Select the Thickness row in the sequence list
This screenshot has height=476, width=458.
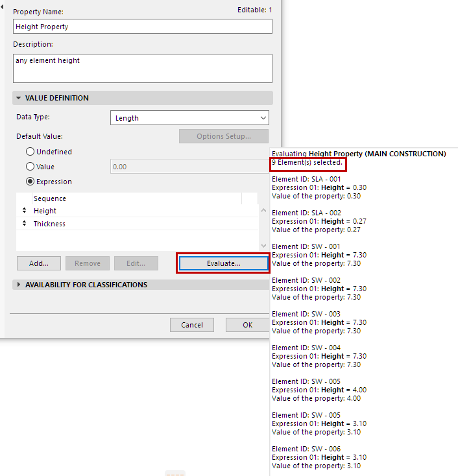138,224
